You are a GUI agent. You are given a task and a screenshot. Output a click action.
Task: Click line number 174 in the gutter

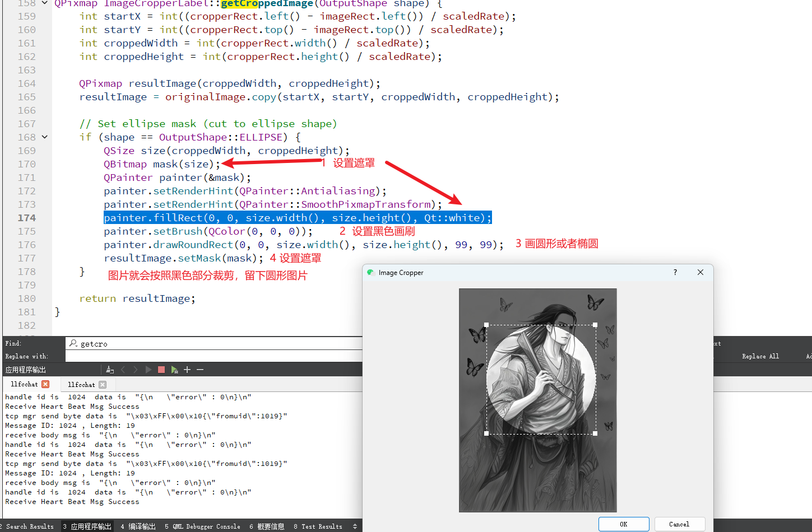pyautogui.click(x=26, y=218)
